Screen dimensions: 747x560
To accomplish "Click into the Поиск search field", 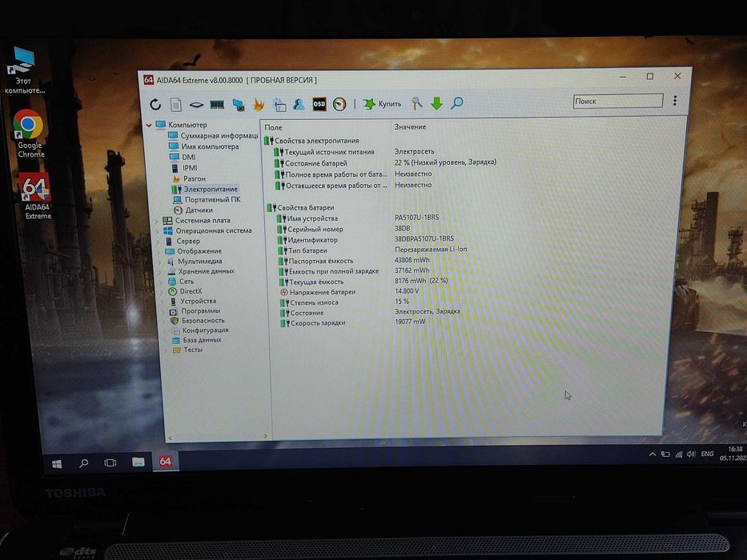I will [x=618, y=101].
